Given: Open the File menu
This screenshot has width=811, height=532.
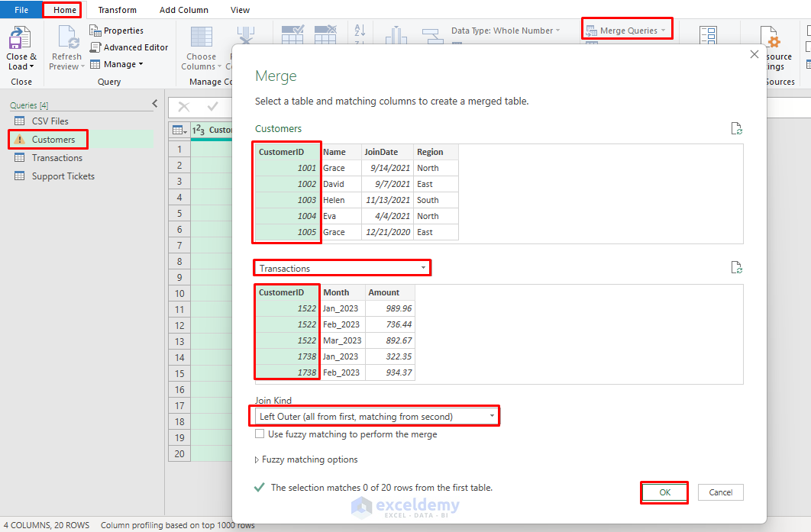Looking at the screenshot, I should (x=21, y=10).
